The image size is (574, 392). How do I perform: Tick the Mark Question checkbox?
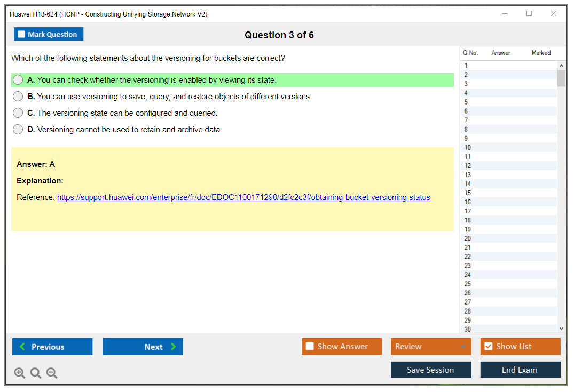click(22, 35)
